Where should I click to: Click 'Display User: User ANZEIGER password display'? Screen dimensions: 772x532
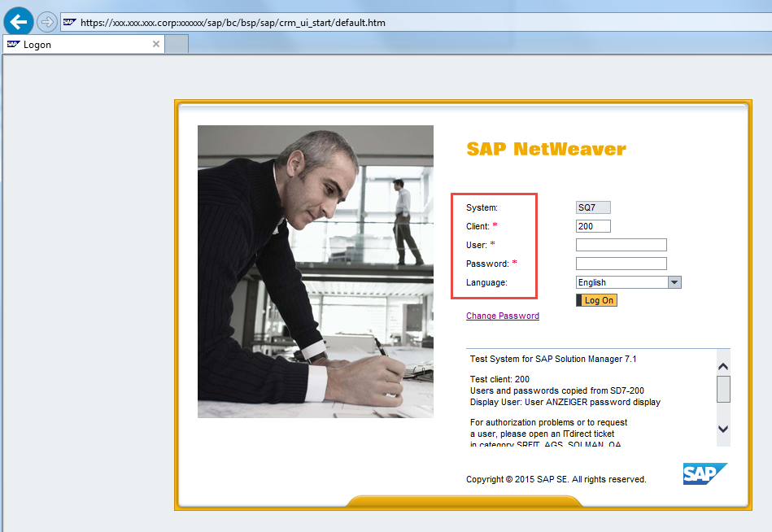point(565,402)
